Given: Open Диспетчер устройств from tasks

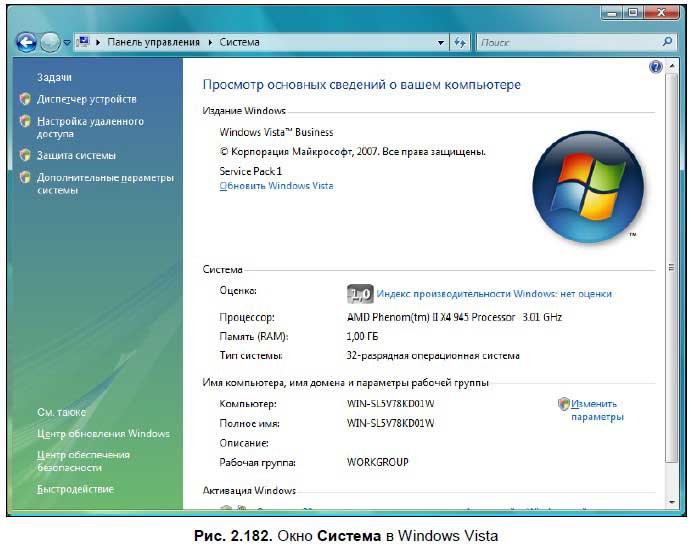Looking at the screenshot, I should 86,99.
